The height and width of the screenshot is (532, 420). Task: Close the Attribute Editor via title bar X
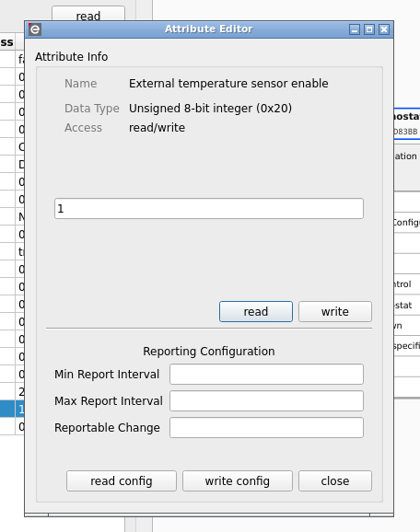coord(384,29)
